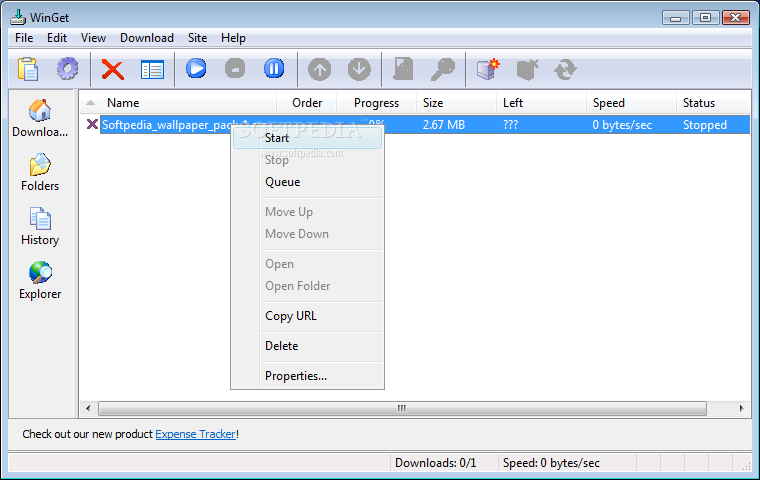Click the refresh arrows toolbar icon
Viewport: 760px width, 480px height.
[565, 69]
